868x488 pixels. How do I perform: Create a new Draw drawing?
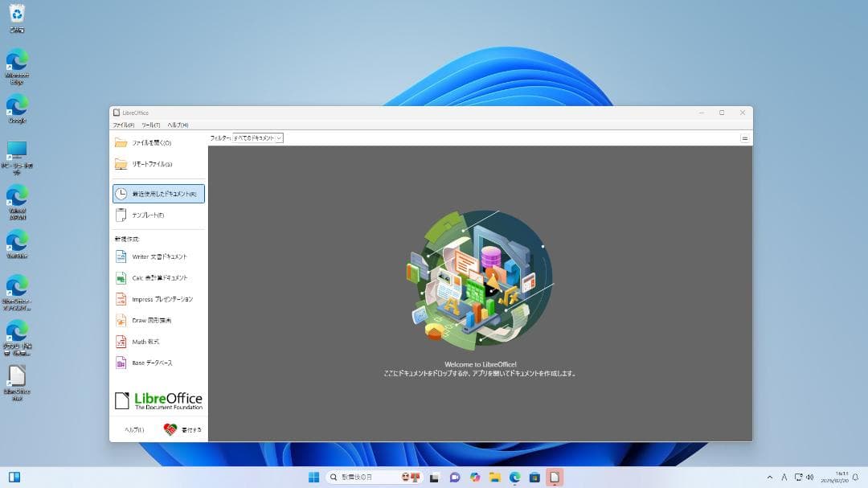158,320
